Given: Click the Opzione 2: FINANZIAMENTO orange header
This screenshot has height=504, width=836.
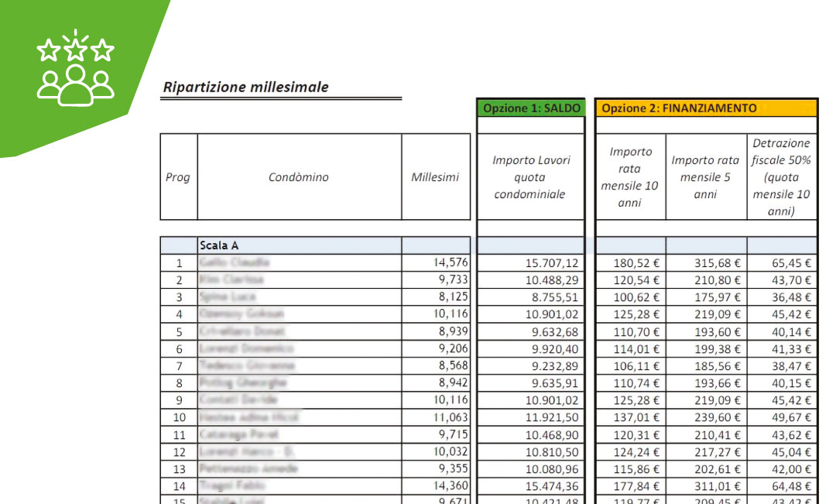Looking at the screenshot, I should tap(679, 108).
